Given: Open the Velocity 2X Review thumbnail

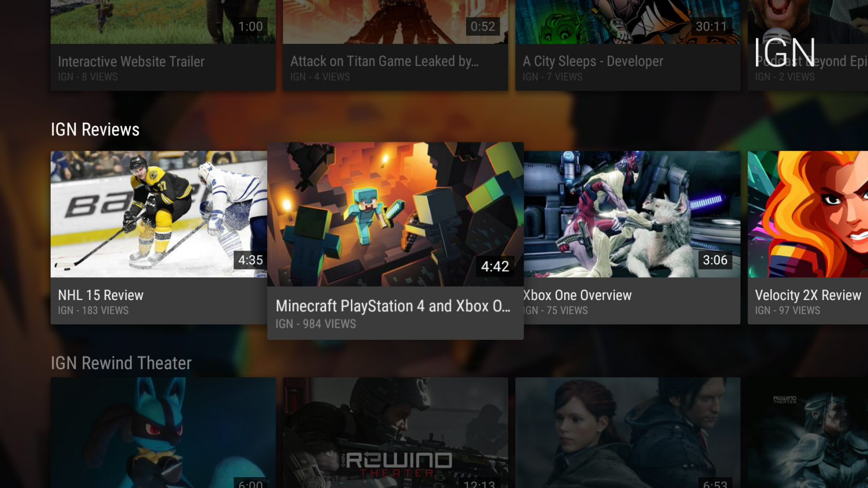Looking at the screenshot, I should 808,214.
